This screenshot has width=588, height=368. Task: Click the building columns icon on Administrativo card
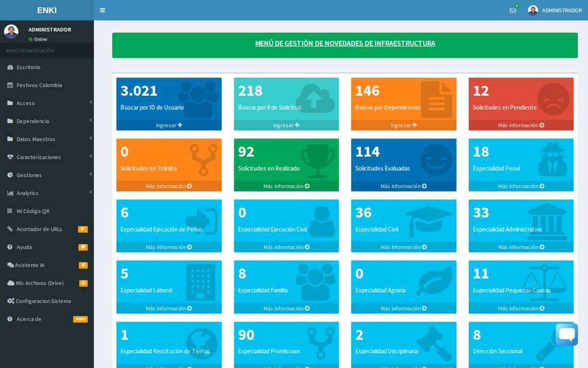(x=547, y=221)
